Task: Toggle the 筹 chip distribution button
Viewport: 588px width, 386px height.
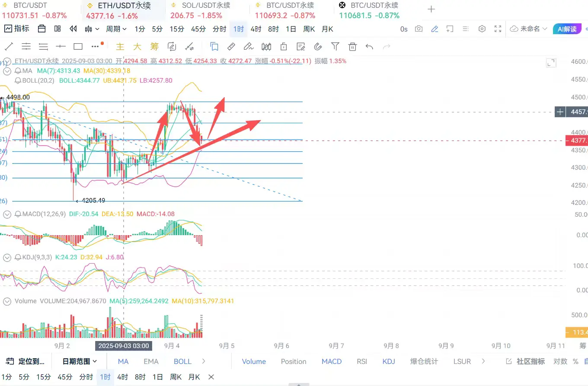Action: [x=154, y=46]
